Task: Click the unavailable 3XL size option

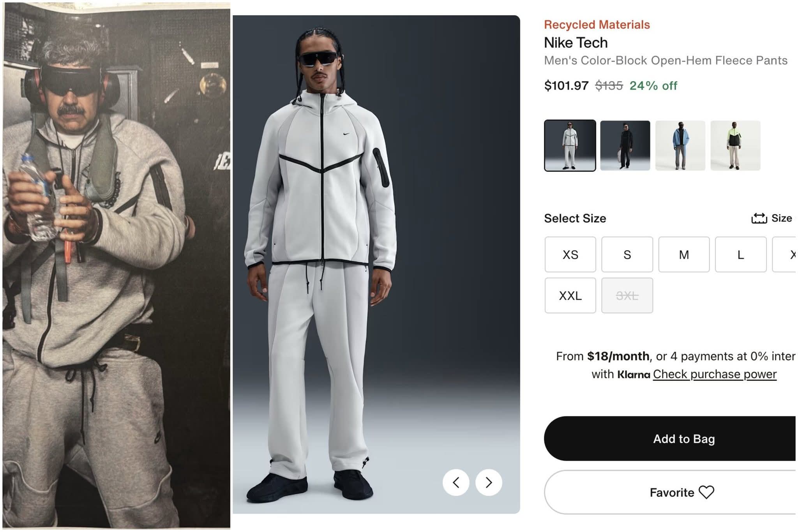Action: tap(627, 295)
